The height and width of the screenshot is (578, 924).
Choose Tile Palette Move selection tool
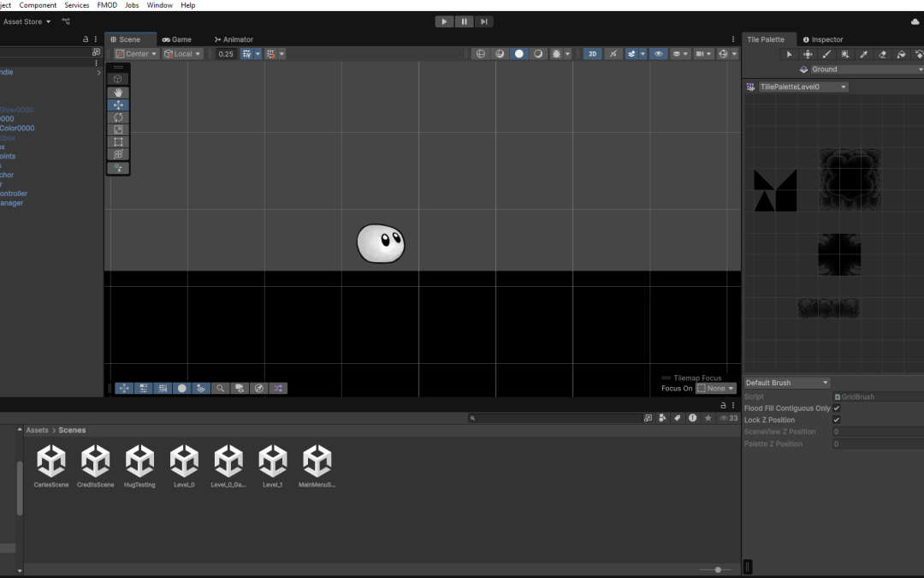[808, 54]
